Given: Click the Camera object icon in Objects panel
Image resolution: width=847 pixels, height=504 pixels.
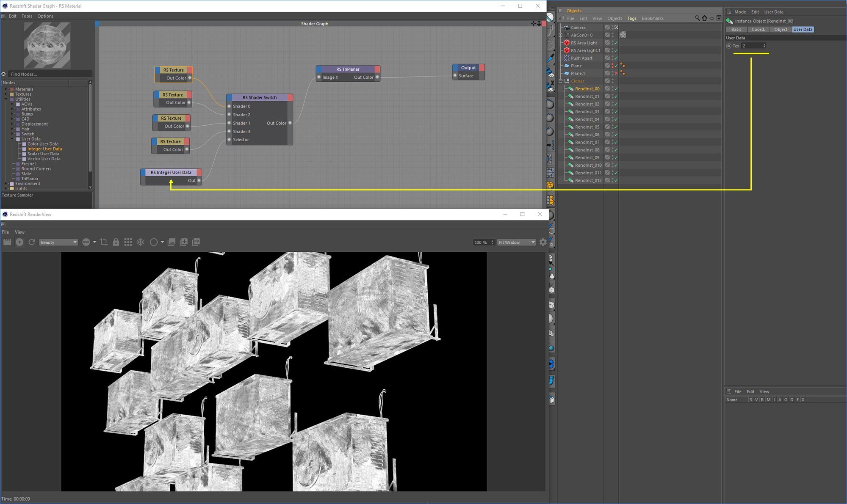Looking at the screenshot, I should [566, 27].
